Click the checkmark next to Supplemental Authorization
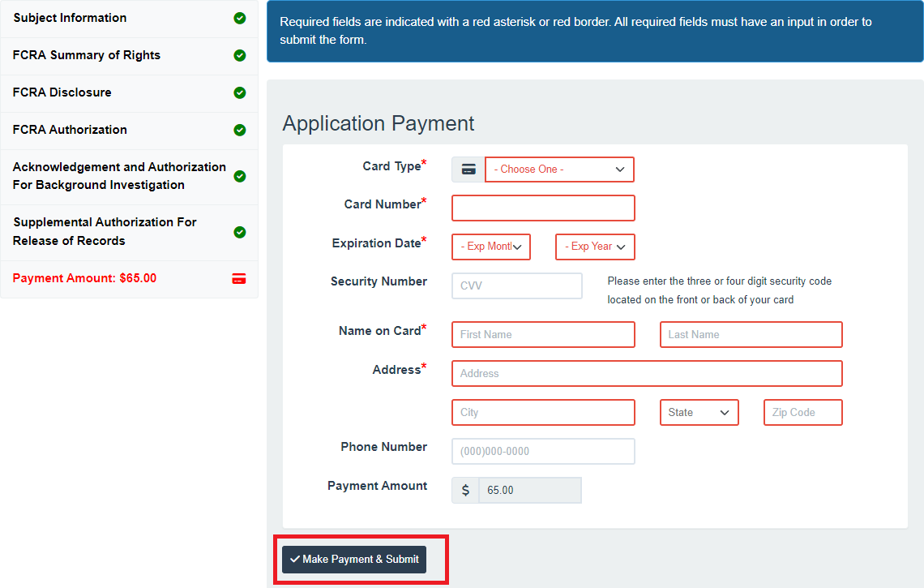 pos(239,232)
